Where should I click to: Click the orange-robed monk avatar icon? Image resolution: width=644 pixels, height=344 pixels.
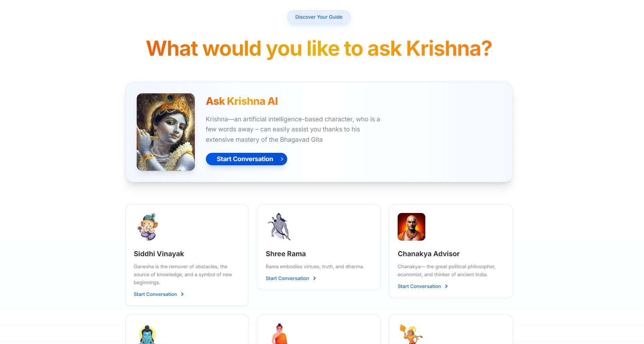click(280, 334)
